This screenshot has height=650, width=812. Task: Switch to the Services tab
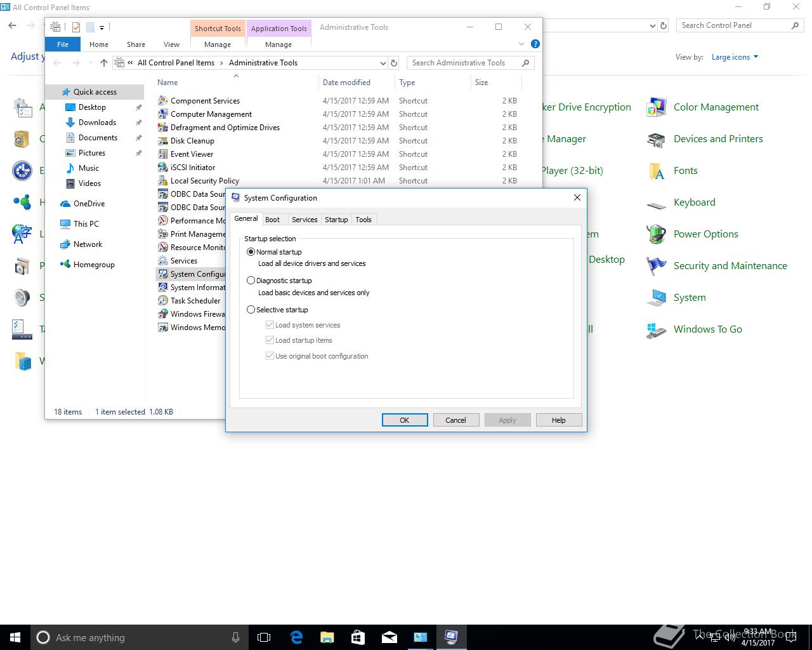coord(304,220)
